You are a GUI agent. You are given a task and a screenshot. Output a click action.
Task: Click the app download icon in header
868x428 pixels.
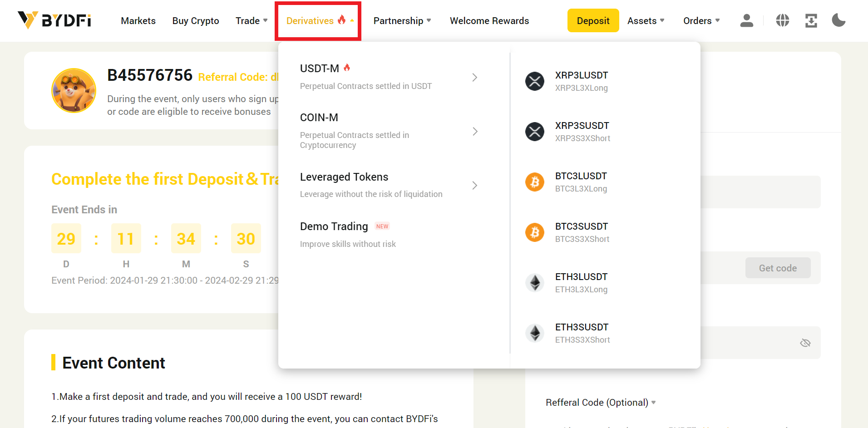pyautogui.click(x=811, y=20)
